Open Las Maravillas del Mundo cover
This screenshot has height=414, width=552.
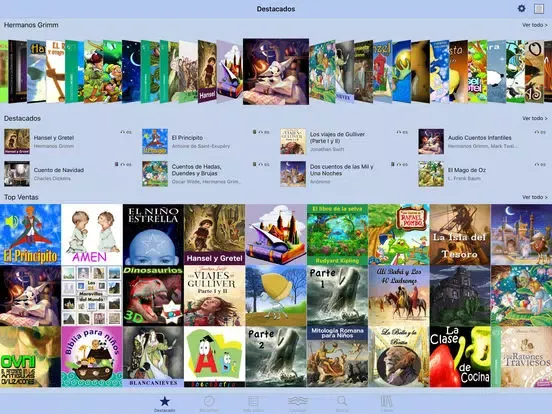pyautogui.click(x=92, y=296)
